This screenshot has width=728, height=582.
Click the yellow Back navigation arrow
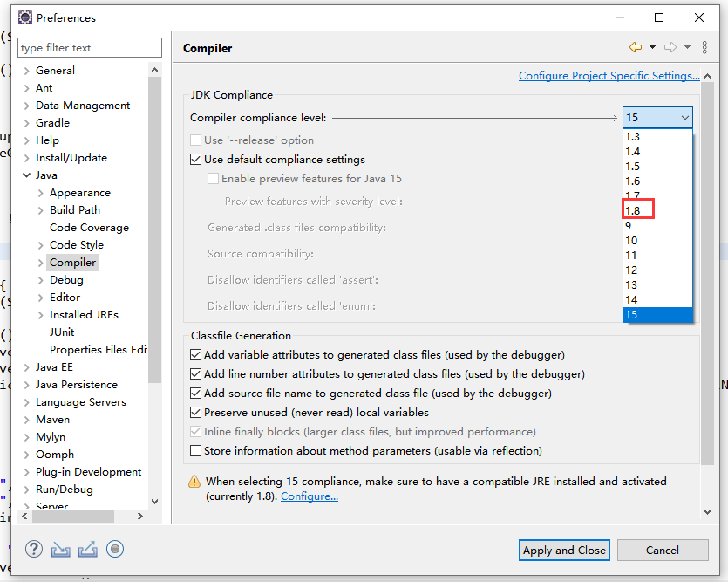[x=635, y=47]
